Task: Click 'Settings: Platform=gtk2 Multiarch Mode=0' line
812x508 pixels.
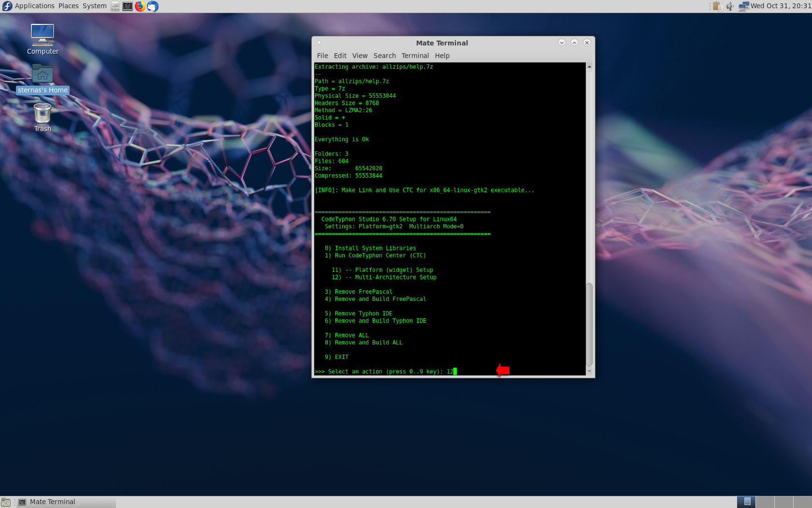Action: click(x=394, y=226)
